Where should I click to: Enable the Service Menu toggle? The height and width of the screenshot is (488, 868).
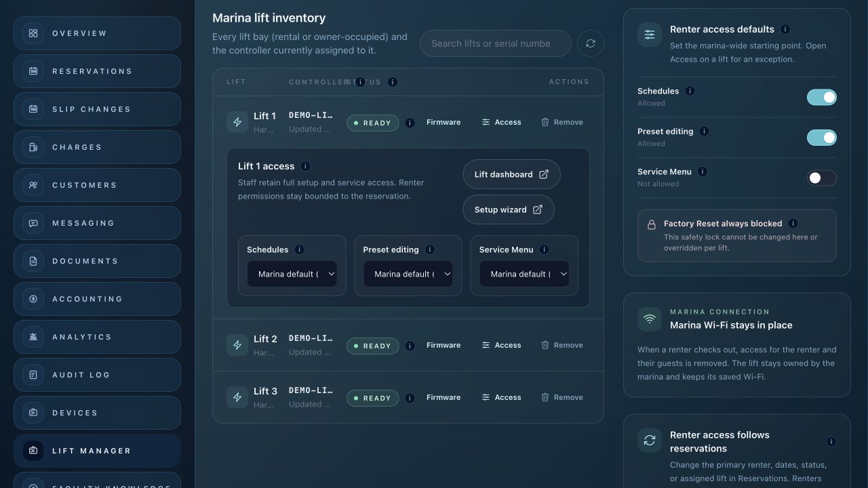(x=821, y=178)
